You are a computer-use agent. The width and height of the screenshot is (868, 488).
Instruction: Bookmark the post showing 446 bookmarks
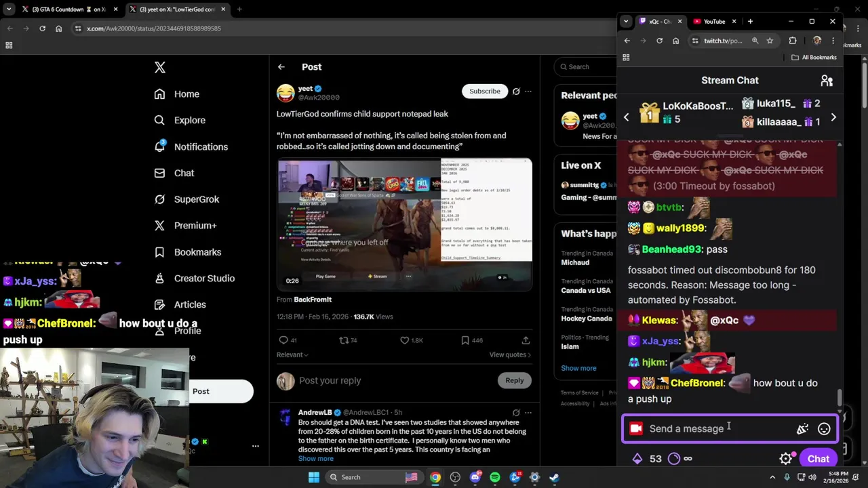tap(465, 340)
